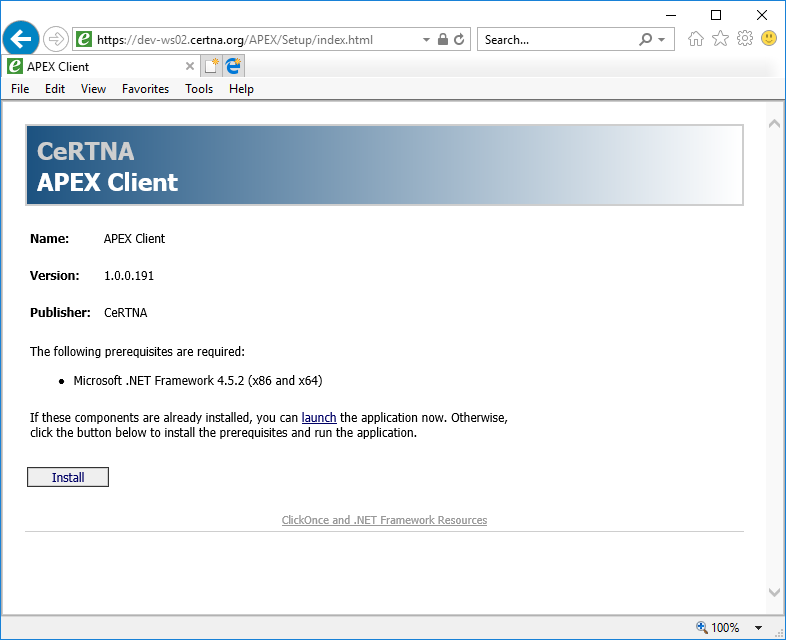Click the search magnifier icon
This screenshot has width=786, height=640.
tap(645, 40)
